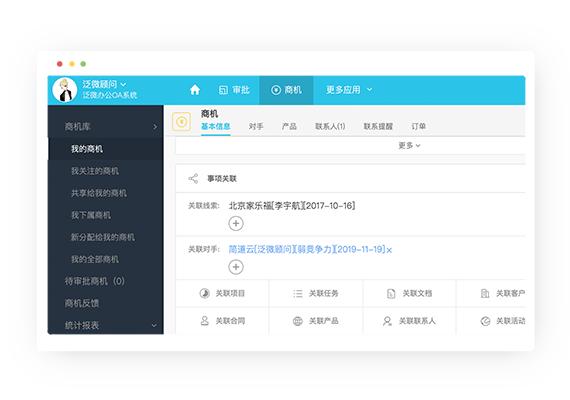570x400 pixels.
Task: Expand the 更多 dropdown
Action: point(409,145)
